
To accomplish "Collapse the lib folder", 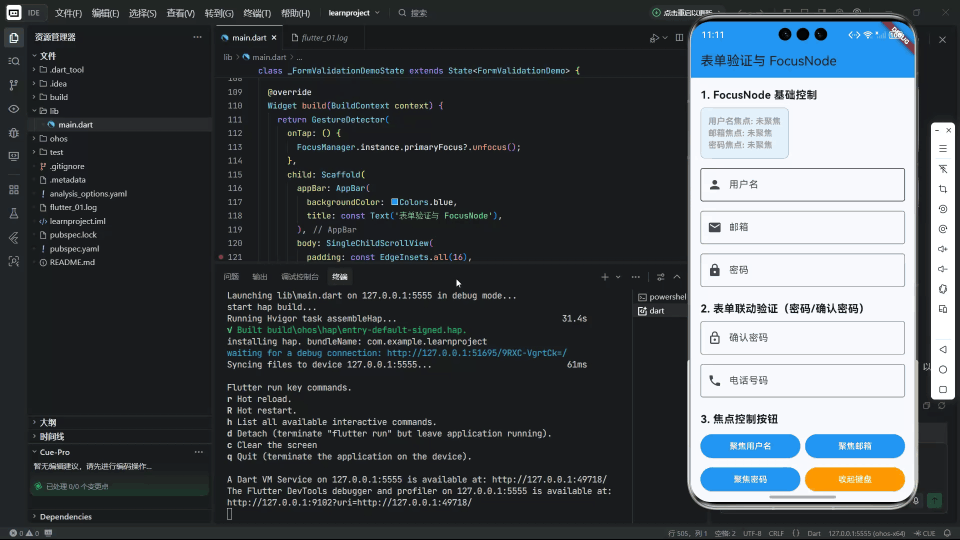I will click(x=34, y=111).
